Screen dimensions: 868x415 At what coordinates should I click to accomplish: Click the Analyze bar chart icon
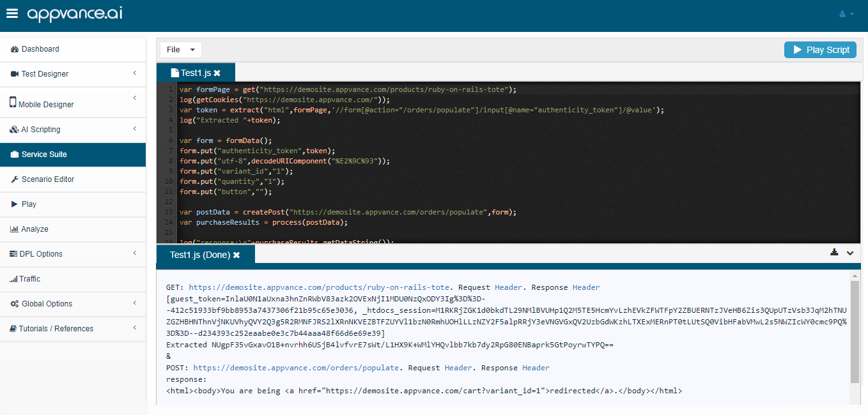click(15, 229)
